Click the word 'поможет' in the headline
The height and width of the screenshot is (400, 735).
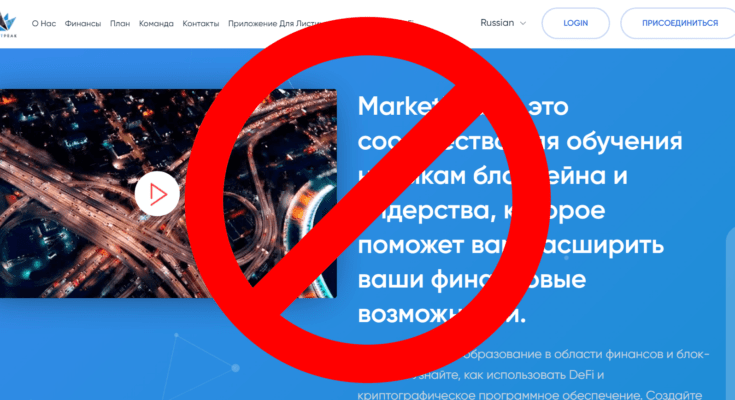411,245
